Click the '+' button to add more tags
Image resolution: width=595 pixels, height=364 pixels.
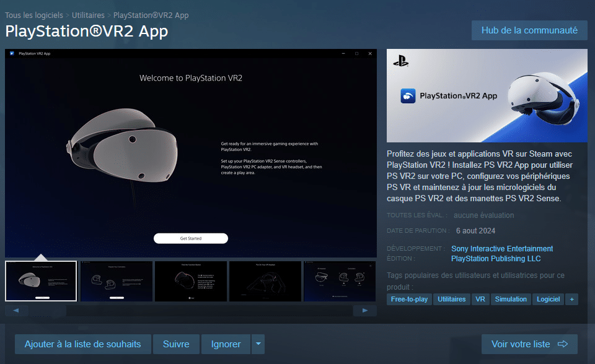(x=571, y=299)
